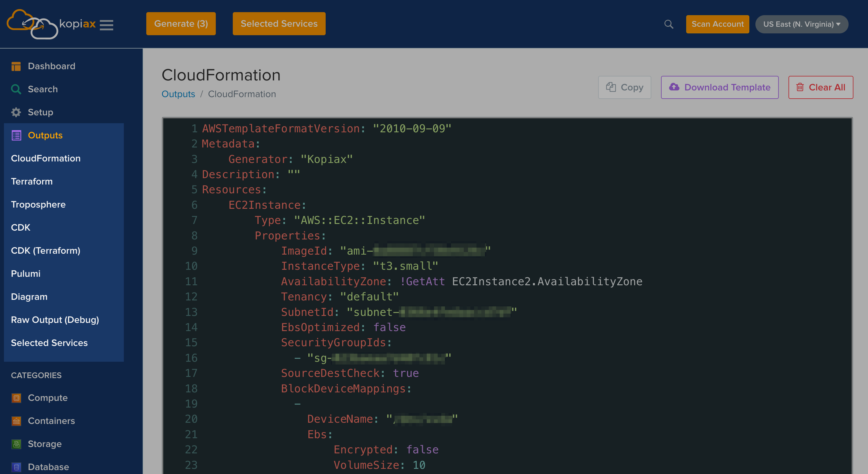Screen dimensions: 868x474
Task: Open the Diagram output
Action: [x=29, y=297]
